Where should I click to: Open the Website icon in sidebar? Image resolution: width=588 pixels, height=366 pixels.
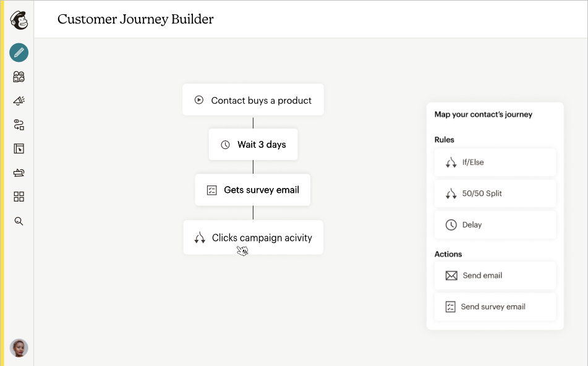pyautogui.click(x=19, y=148)
